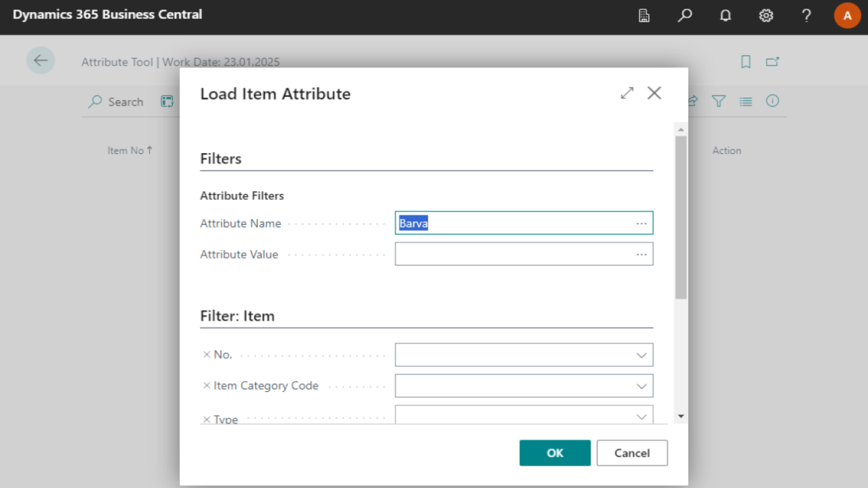Screen dimensions: 868x488
Task: Open Dynamics 365 settings gear
Action: [x=766, y=16]
